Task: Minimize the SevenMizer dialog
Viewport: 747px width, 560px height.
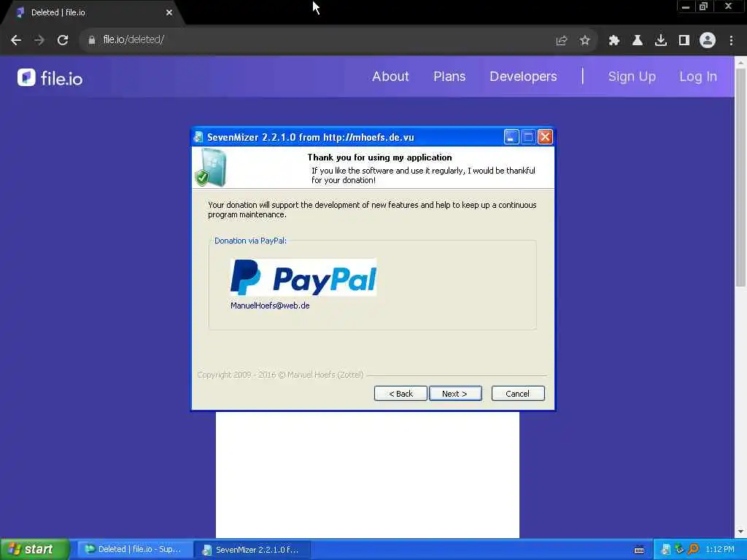Action: coord(511,137)
